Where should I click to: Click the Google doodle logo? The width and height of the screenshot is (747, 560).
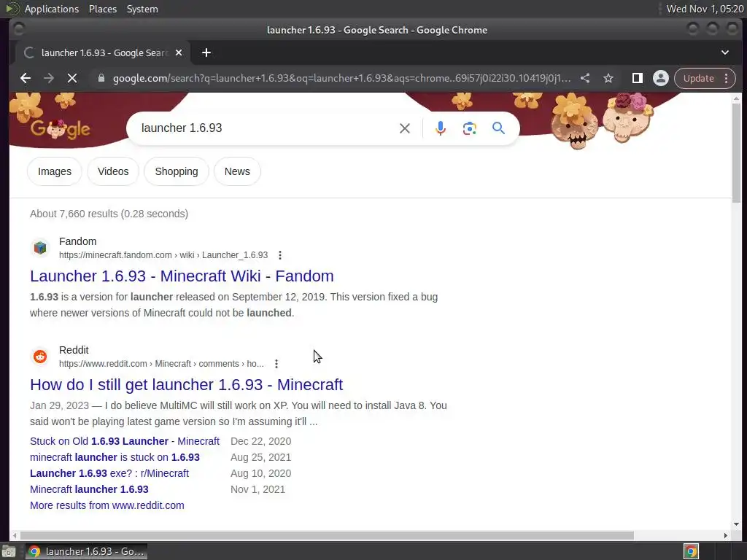point(60,128)
